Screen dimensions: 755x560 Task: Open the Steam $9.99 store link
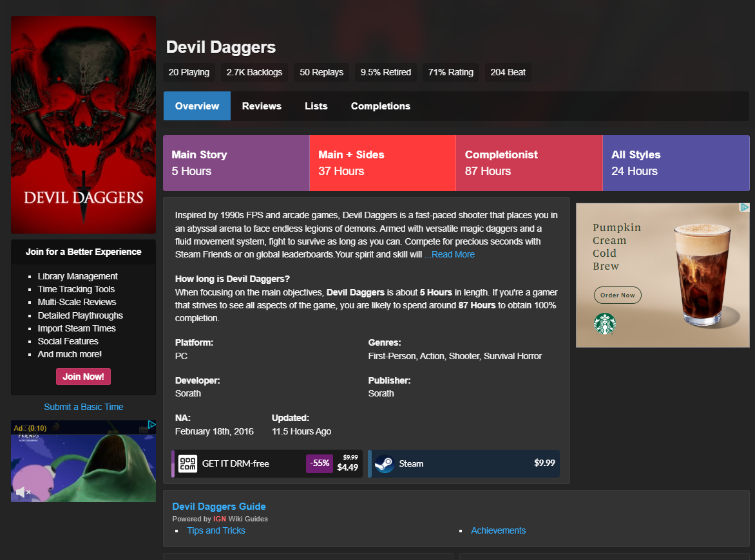pos(464,464)
